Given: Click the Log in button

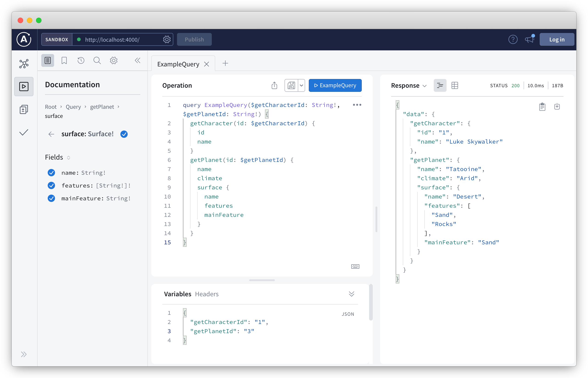Looking at the screenshot, I should tap(557, 40).
